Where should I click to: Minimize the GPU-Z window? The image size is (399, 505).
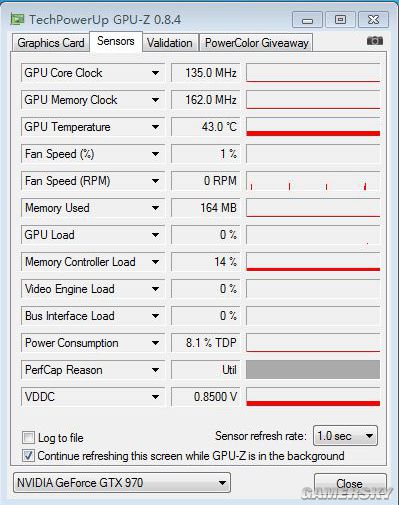[x=307, y=20]
